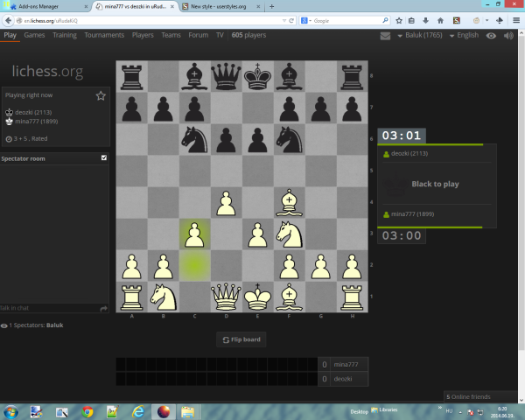Send chat using the arrow icon
The width and height of the screenshot is (525, 420).
pyautogui.click(x=104, y=309)
